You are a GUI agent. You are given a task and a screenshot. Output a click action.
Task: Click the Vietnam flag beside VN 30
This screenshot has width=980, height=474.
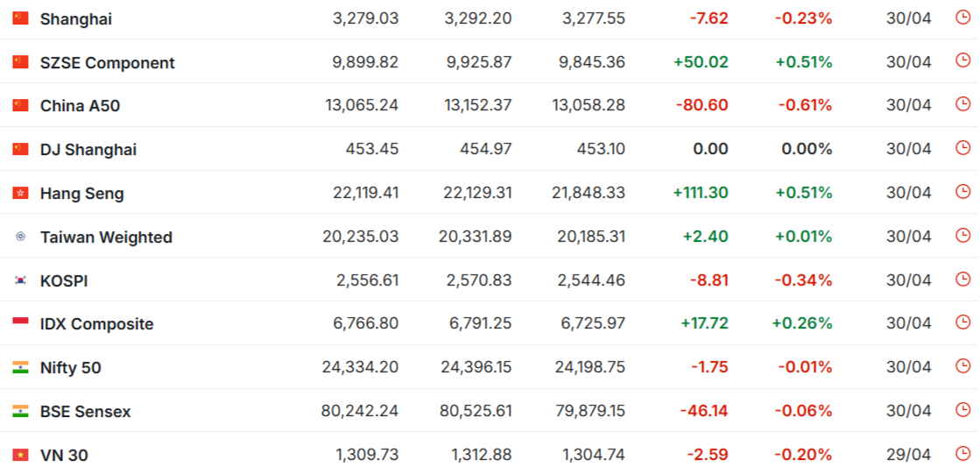click(21, 456)
